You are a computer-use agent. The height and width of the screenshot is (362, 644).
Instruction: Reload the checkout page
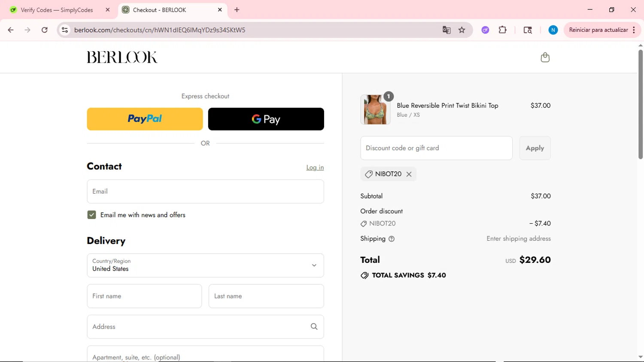pyautogui.click(x=44, y=30)
